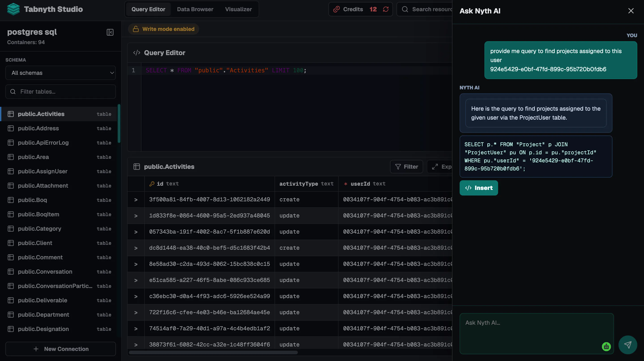Image resolution: width=644 pixels, height=361 pixels.
Task: Click the table icon for public.Address
Action: click(11, 128)
